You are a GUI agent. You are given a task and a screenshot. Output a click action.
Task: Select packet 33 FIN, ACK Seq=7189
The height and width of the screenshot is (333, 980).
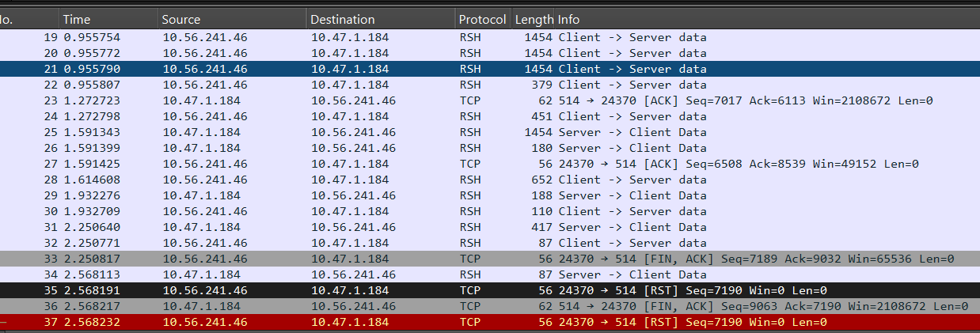[490, 259]
